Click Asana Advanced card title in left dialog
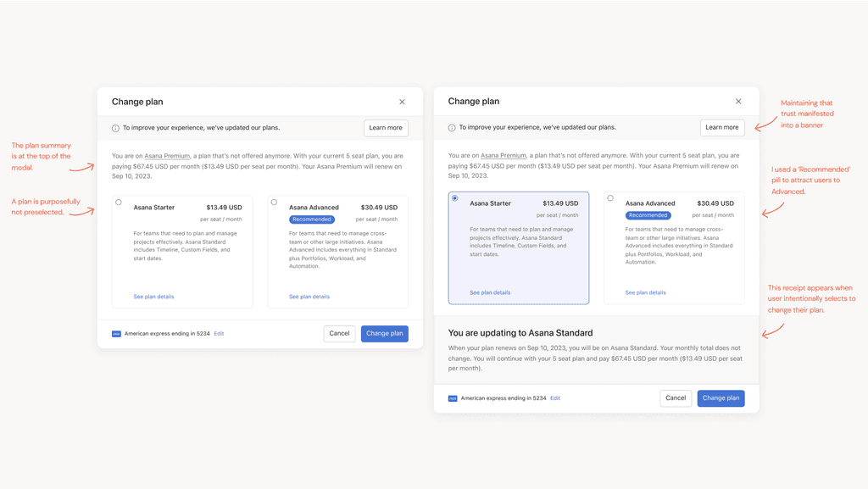 [x=314, y=208]
